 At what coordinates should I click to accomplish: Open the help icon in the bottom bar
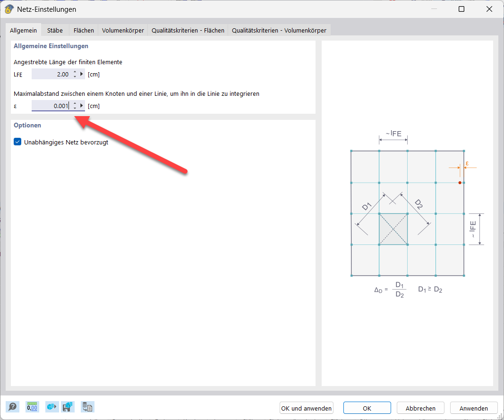click(x=12, y=406)
